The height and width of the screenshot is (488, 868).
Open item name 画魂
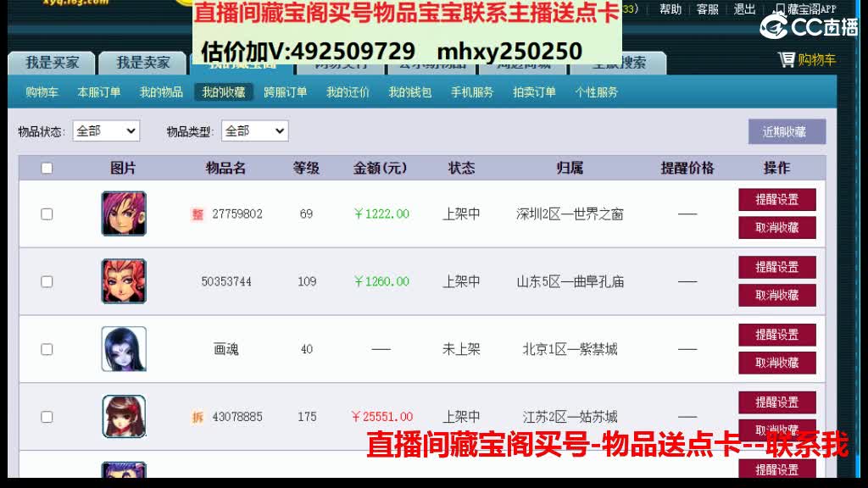point(226,349)
